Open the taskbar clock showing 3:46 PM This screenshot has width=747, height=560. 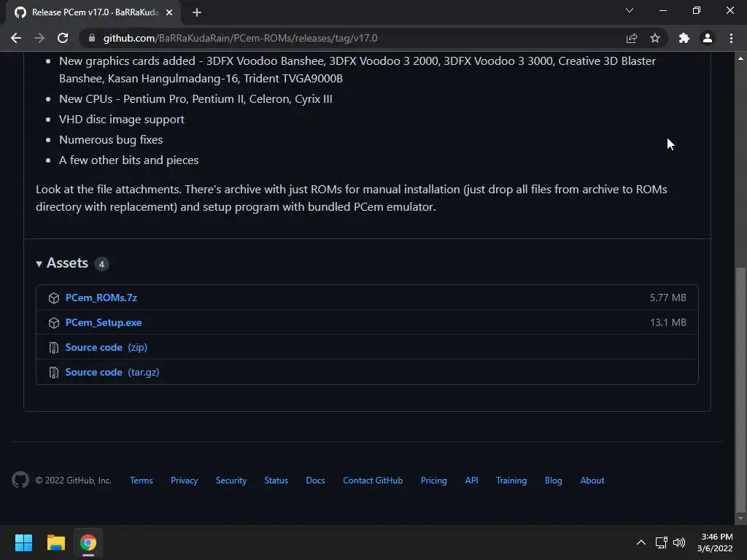(x=715, y=542)
